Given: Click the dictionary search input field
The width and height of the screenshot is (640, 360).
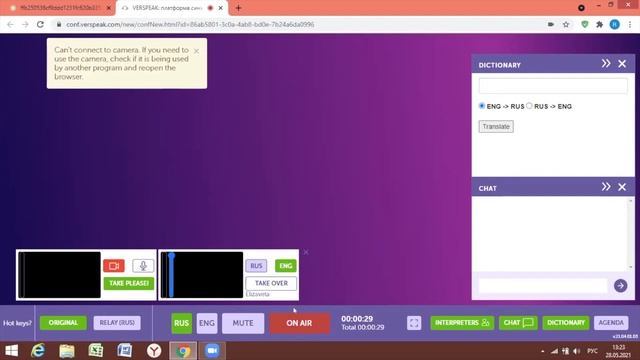Looking at the screenshot, I should tap(553, 86).
